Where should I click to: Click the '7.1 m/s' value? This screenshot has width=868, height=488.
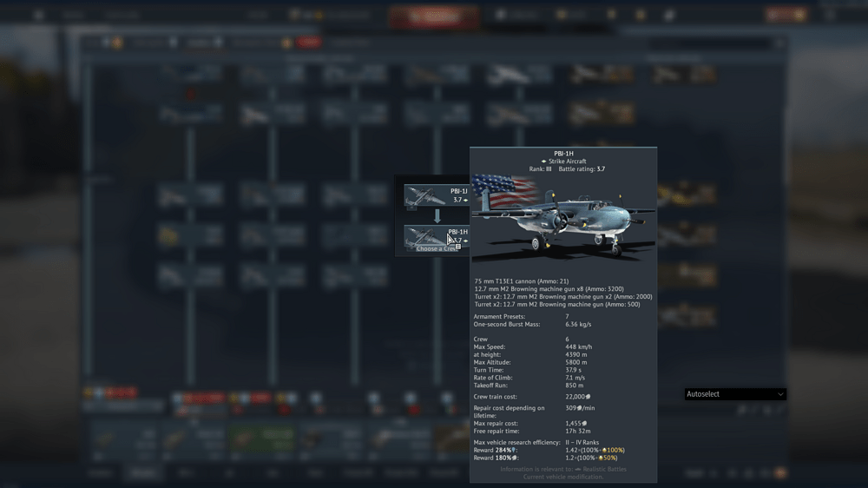coord(575,378)
